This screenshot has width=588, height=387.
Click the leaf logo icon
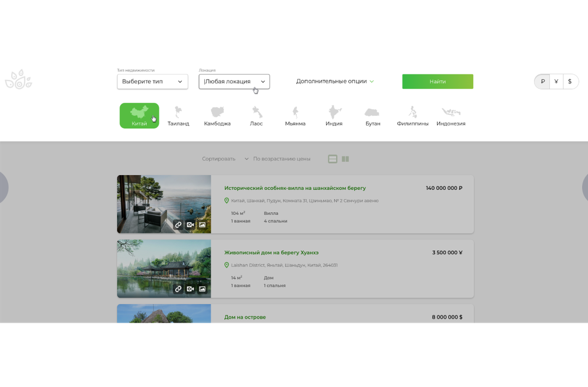click(x=19, y=79)
